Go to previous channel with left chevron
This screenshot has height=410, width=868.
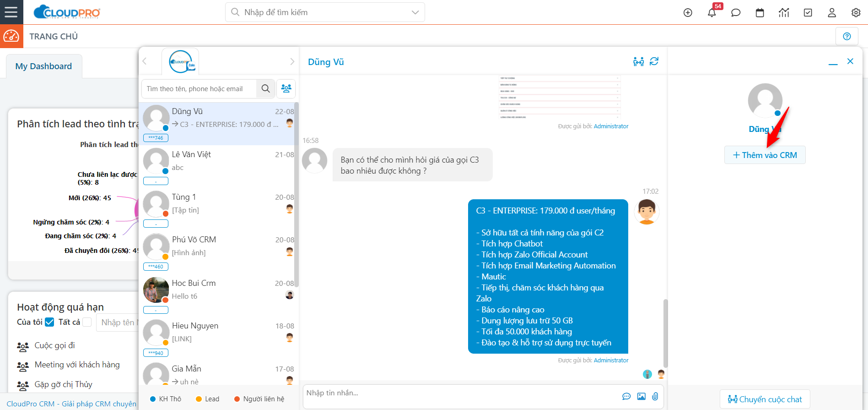pos(145,61)
